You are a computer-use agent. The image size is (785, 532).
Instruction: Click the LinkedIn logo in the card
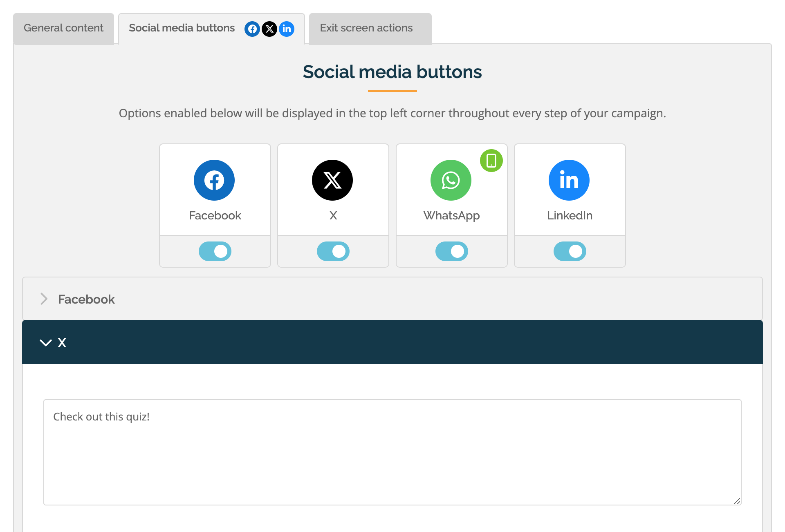point(569,180)
